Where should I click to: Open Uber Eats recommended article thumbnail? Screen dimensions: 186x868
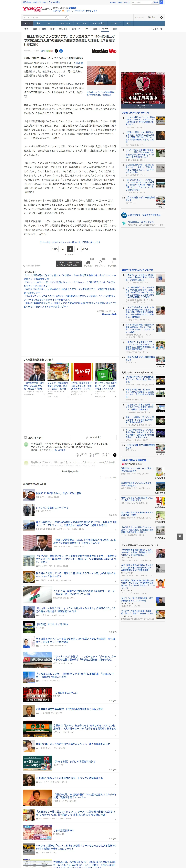click(x=106, y=372)
